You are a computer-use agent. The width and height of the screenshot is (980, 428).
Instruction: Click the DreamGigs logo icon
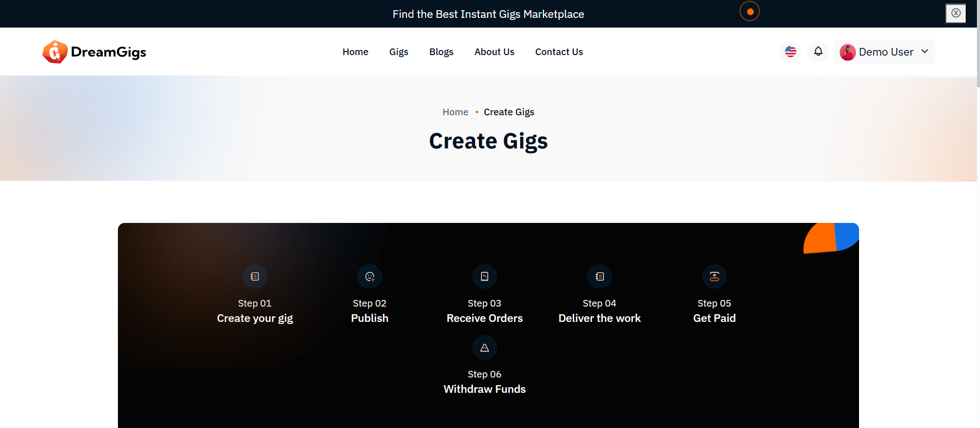(55, 52)
